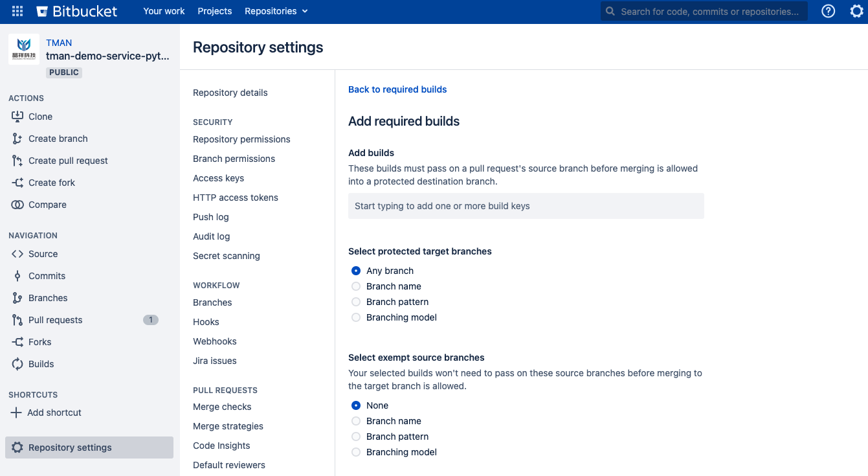
Task: Open Branch permissions settings
Action: (234, 159)
